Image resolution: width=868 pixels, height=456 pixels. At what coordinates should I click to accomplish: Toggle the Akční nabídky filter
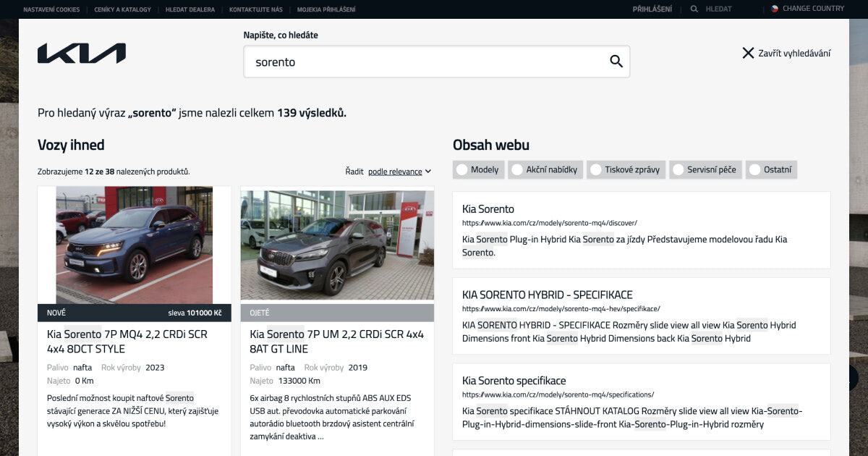click(x=545, y=169)
